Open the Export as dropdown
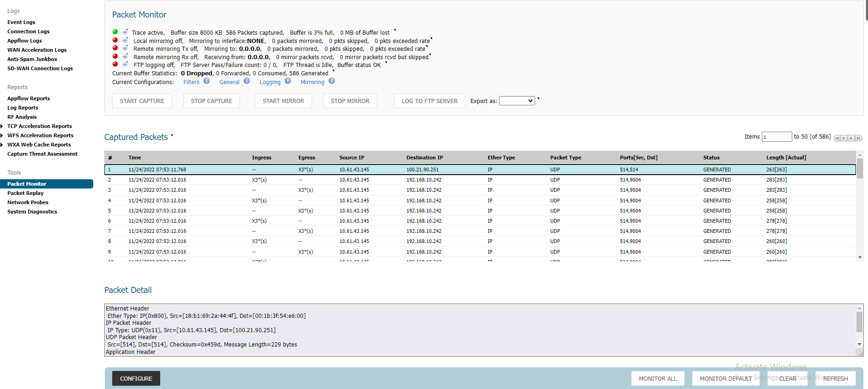This screenshot has height=389, width=868. click(x=517, y=101)
